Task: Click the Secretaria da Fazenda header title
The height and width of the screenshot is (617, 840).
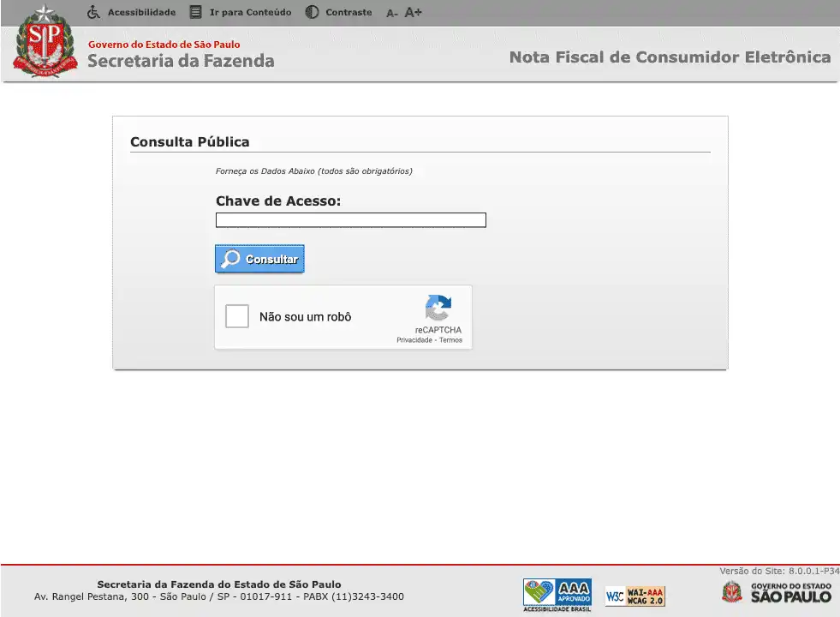Action: tap(181, 61)
